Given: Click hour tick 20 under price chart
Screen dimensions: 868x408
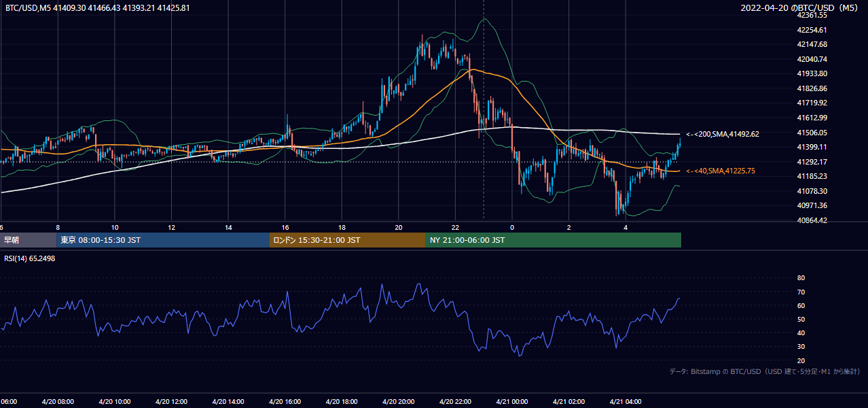Looking at the screenshot, I should pos(399,228).
